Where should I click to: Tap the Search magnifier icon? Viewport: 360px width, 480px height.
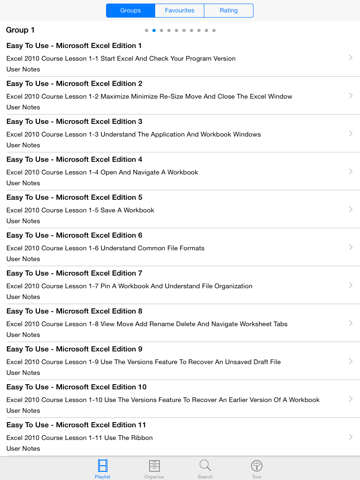205,465
